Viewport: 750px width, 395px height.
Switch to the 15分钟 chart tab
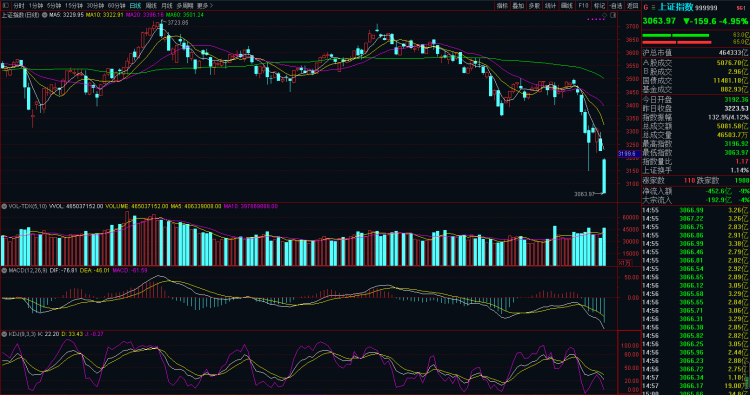pyautogui.click(x=74, y=6)
